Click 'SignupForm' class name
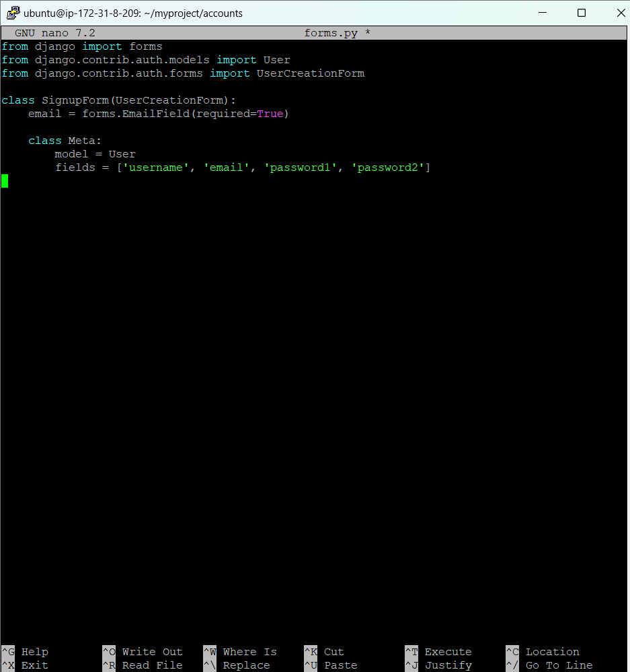The width and height of the screenshot is (630, 672). tap(75, 100)
